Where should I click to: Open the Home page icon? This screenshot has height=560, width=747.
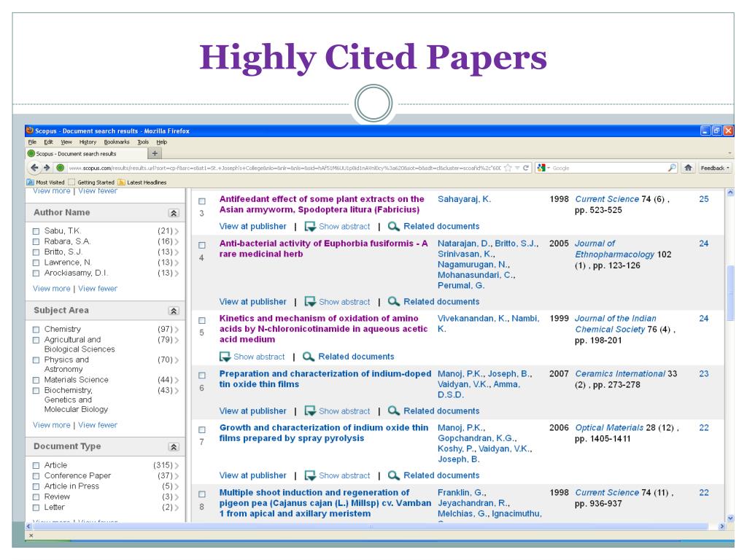point(688,168)
